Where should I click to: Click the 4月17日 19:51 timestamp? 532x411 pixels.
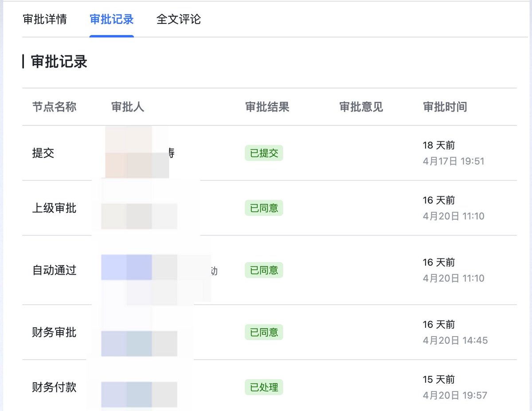click(454, 161)
